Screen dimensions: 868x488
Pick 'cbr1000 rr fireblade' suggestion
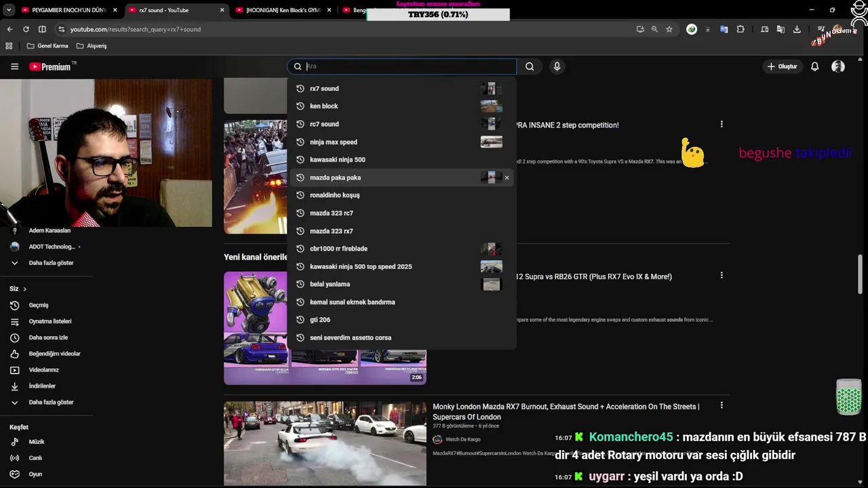click(x=401, y=249)
